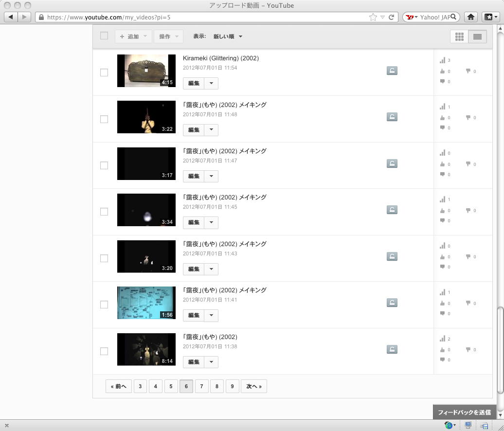Image resolution: width=504 pixels, height=431 pixels.
Task: Expand edit options arrow for 11:45 video
Action: point(211,222)
